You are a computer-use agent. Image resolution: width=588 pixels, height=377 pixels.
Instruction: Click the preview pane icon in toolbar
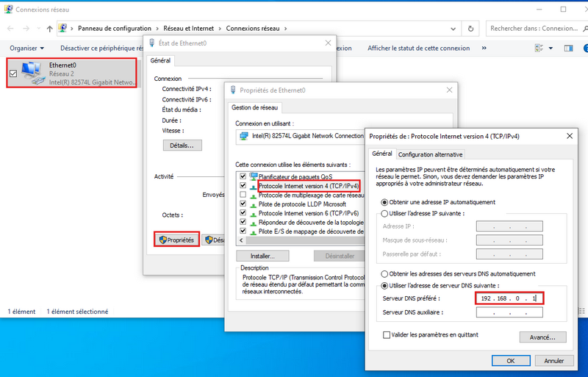567,49
